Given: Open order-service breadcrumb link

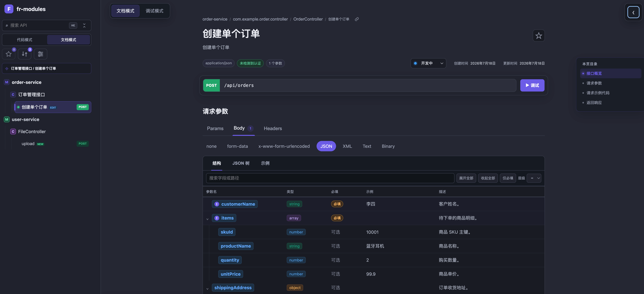Looking at the screenshot, I should click(215, 19).
